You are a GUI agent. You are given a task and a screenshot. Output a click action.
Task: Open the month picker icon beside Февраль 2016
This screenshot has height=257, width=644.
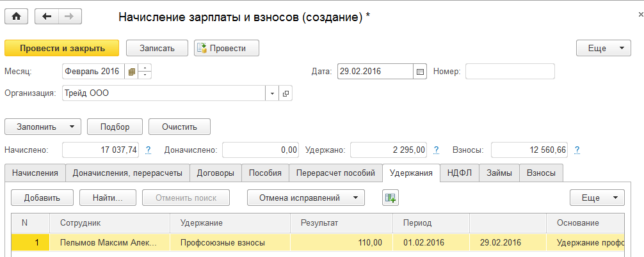click(132, 72)
